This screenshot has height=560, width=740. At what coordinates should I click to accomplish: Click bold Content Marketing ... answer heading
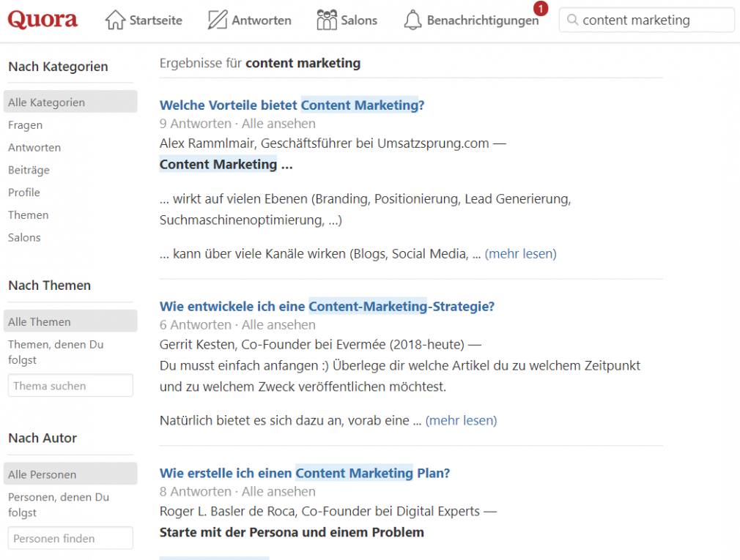[x=226, y=165]
